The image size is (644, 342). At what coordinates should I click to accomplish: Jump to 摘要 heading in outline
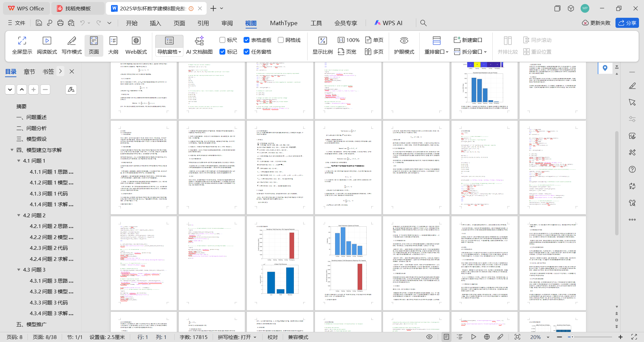[21, 106]
